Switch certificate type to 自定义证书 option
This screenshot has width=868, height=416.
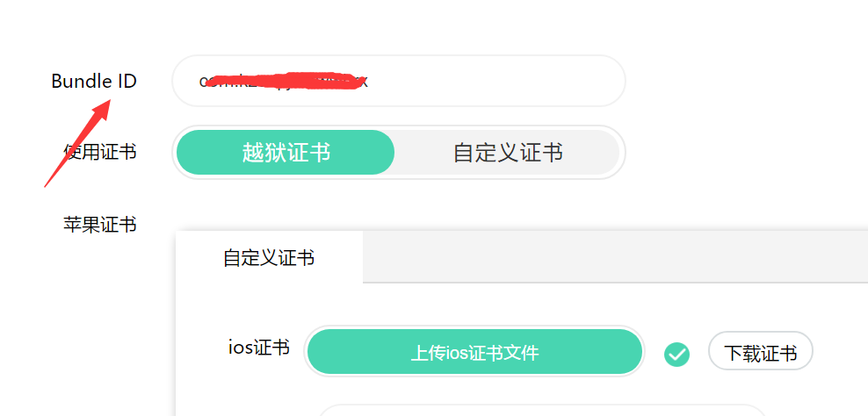(508, 152)
